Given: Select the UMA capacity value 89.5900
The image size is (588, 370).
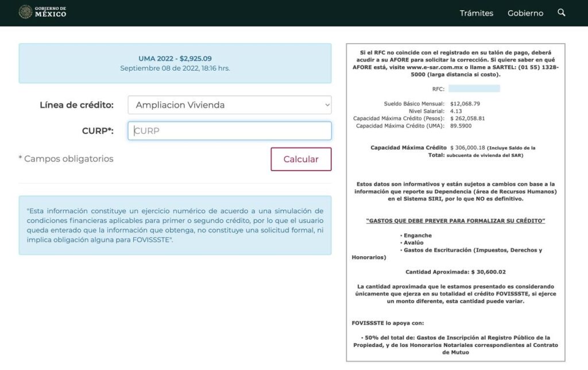Looking at the screenshot, I should tap(461, 126).
